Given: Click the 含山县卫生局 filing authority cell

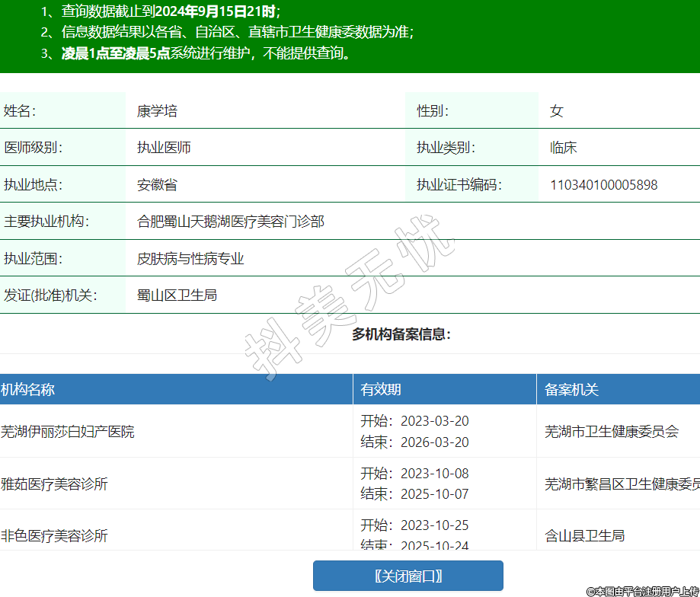Looking at the screenshot, I should click(x=584, y=536).
